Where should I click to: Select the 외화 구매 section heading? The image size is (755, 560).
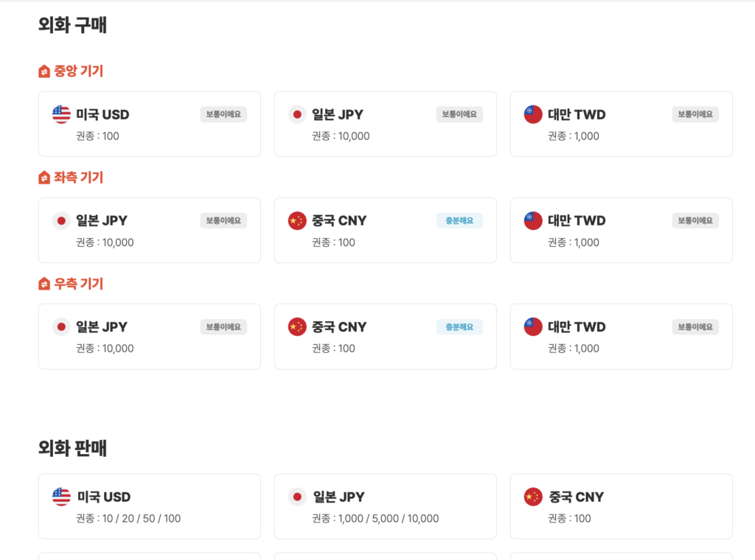pos(72,24)
